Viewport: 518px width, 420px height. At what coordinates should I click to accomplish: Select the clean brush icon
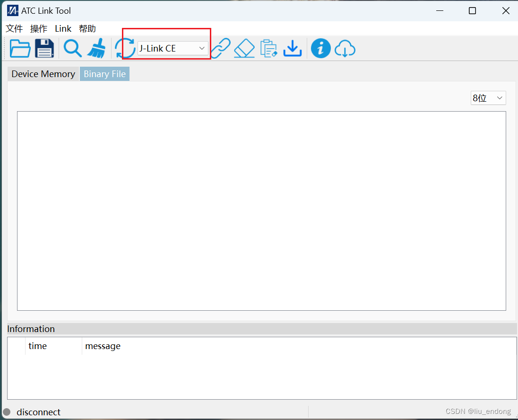[96, 48]
